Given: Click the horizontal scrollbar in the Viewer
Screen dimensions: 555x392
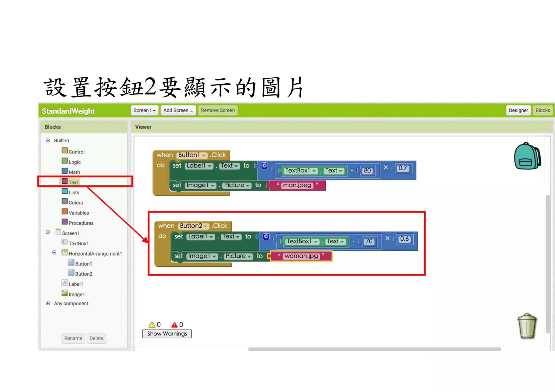Looking at the screenshot, I should pyautogui.click(x=374, y=349).
